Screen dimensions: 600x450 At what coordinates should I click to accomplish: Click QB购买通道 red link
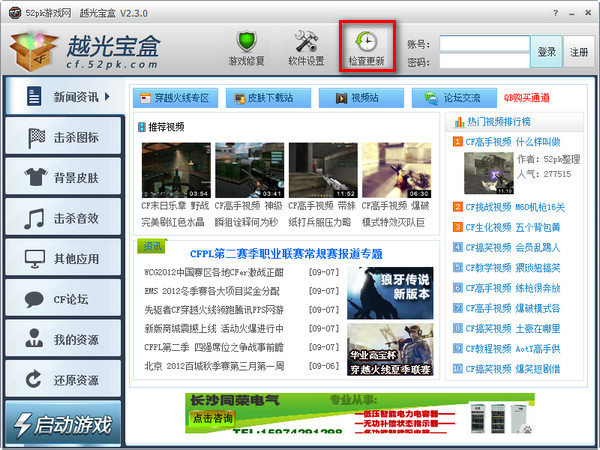tap(527, 98)
